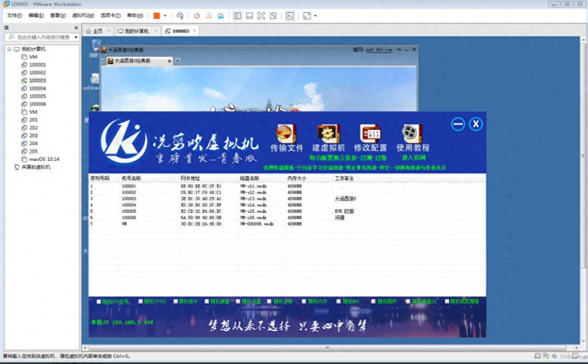Close the 100003 VMware tab
Image resolution: width=588 pixels, height=364 pixels.
click(x=195, y=31)
